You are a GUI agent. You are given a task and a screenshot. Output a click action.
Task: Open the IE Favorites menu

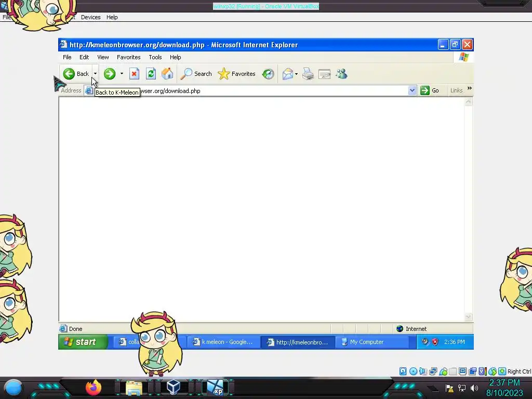tap(129, 57)
